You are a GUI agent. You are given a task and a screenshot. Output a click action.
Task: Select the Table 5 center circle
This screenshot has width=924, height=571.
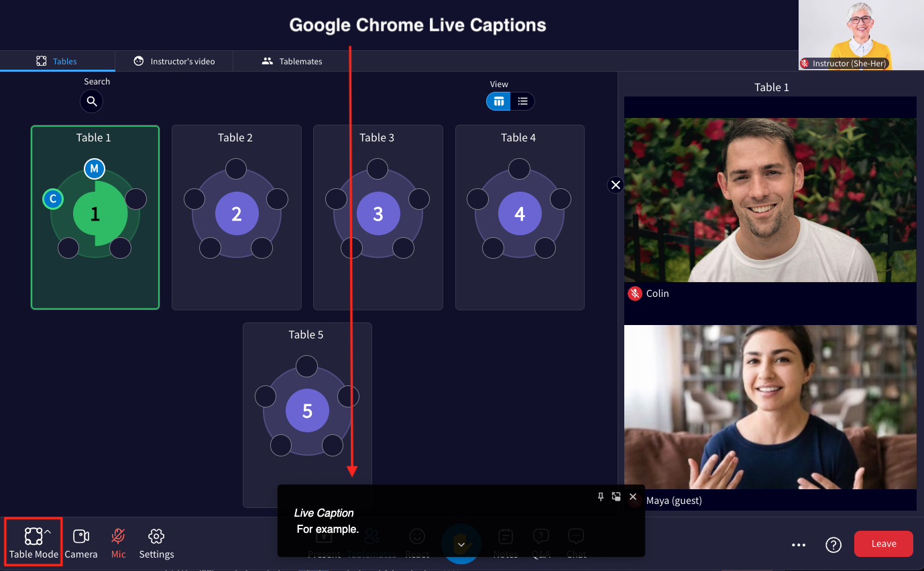[x=307, y=411]
